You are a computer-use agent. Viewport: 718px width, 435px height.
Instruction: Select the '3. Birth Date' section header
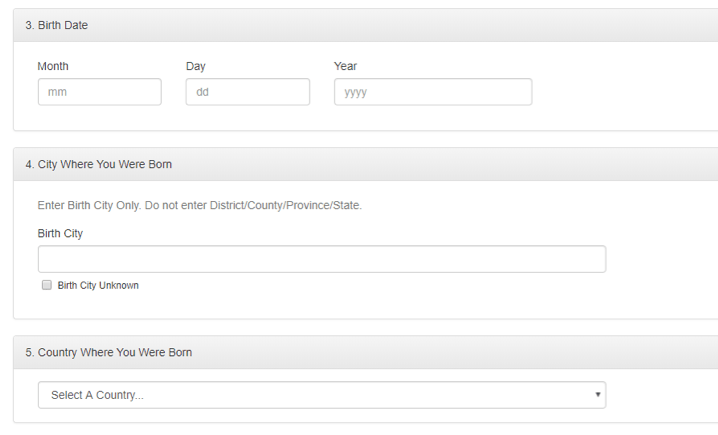click(x=57, y=25)
